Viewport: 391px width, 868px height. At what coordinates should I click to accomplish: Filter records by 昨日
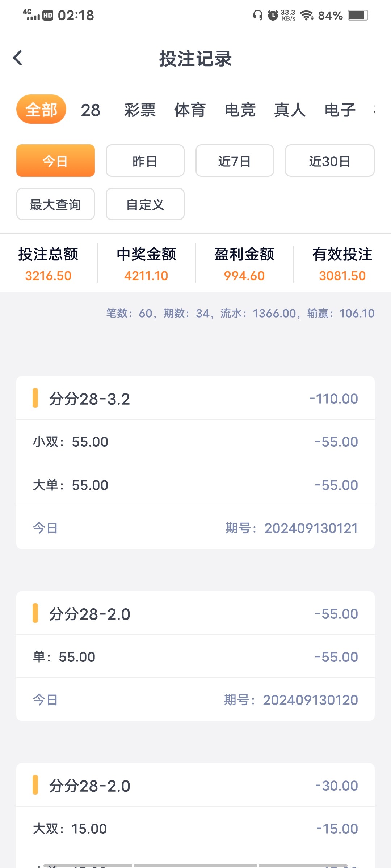[145, 161]
